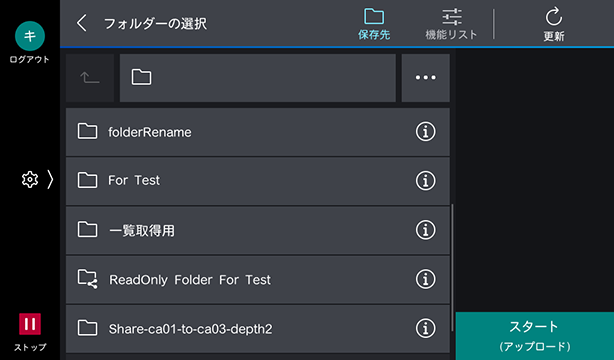Open ReadOnly Folder For Test
This screenshot has width=614, height=360.
tap(258, 280)
